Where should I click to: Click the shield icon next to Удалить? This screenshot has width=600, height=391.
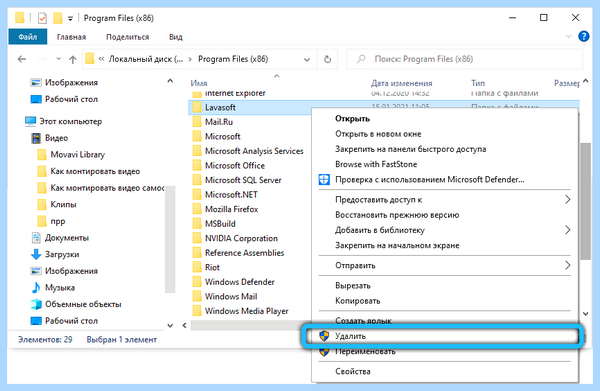pyautogui.click(x=324, y=336)
